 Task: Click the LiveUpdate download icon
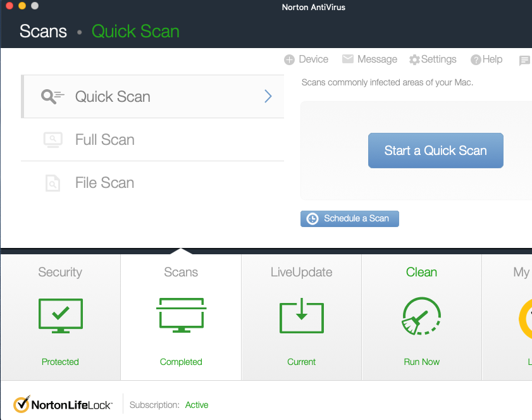click(301, 316)
